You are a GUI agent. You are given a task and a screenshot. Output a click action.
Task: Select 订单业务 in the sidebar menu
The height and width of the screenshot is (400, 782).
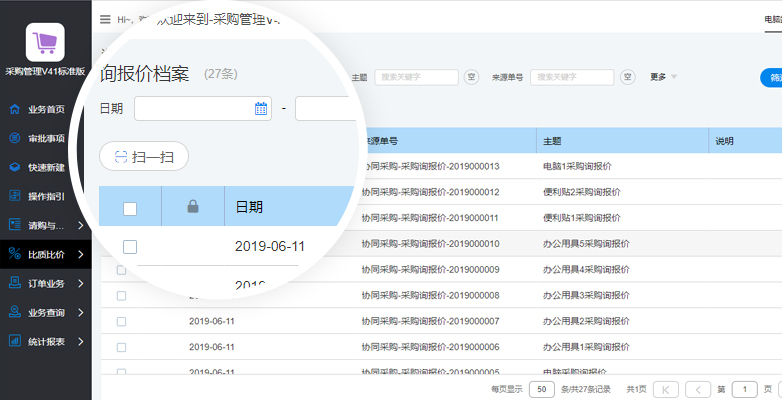(x=46, y=283)
